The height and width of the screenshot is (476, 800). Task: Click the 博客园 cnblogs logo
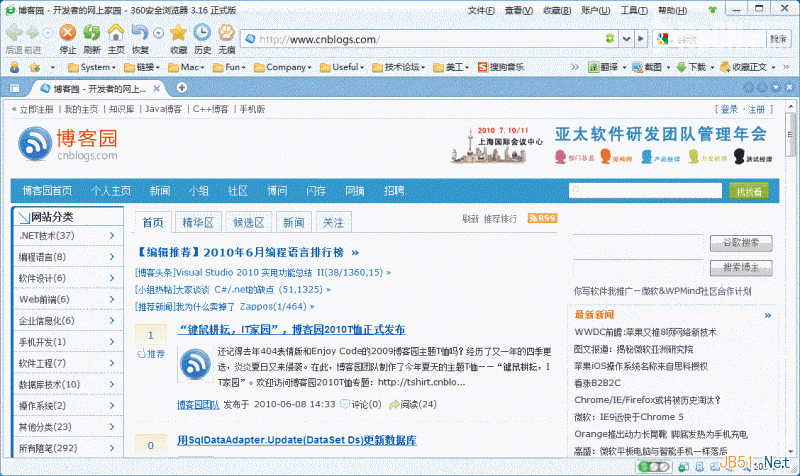(68, 144)
